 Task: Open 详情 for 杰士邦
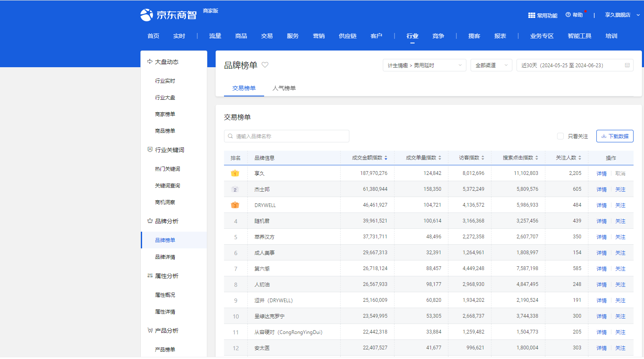click(601, 190)
